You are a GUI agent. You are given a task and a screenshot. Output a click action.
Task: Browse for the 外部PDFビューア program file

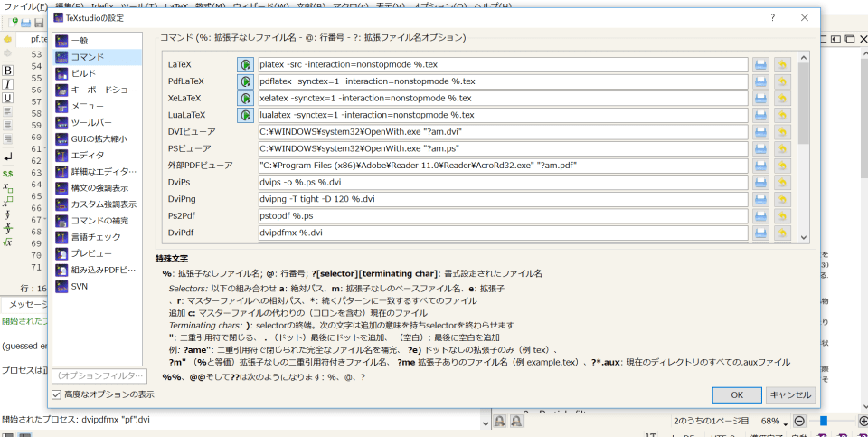pyautogui.click(x=761, y=166)
